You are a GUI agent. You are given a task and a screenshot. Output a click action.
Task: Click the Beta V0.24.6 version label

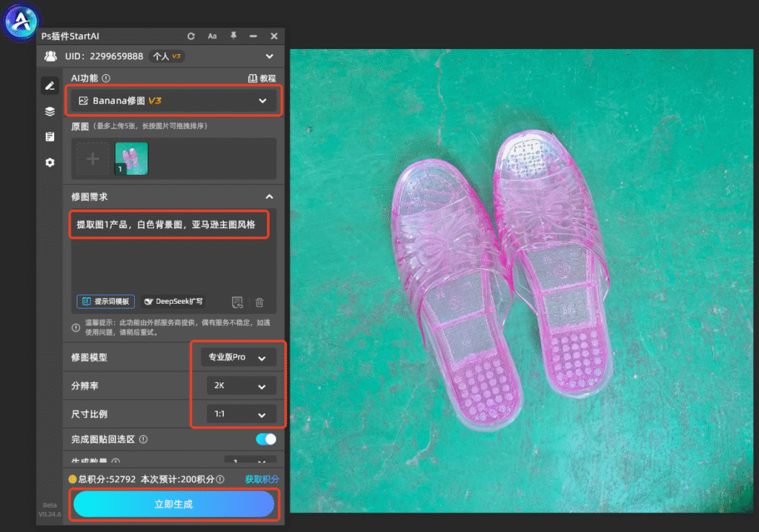pos(50,510)
